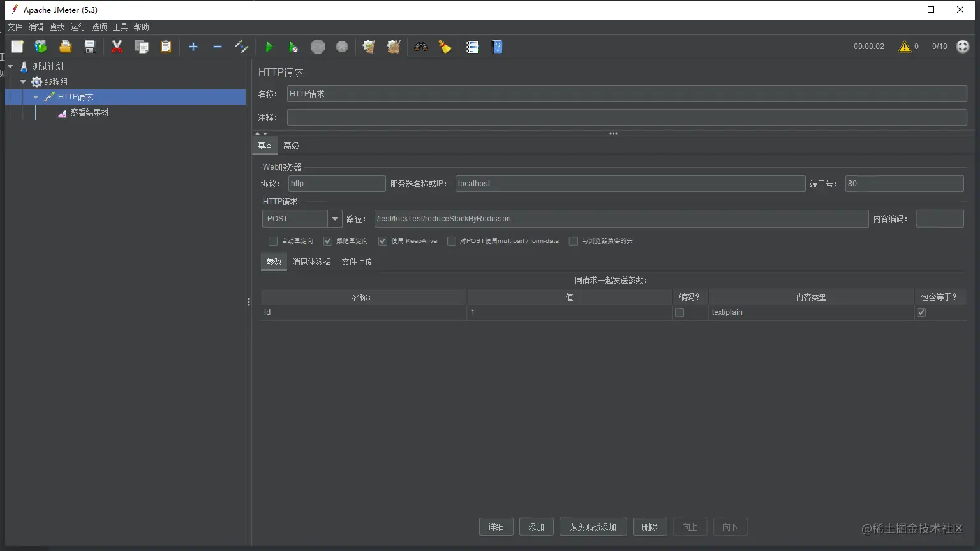The width and height of the screenshot is (980, 551).
Task: Select the HTTP请求 tree node
Action: (x=75, y=97)
